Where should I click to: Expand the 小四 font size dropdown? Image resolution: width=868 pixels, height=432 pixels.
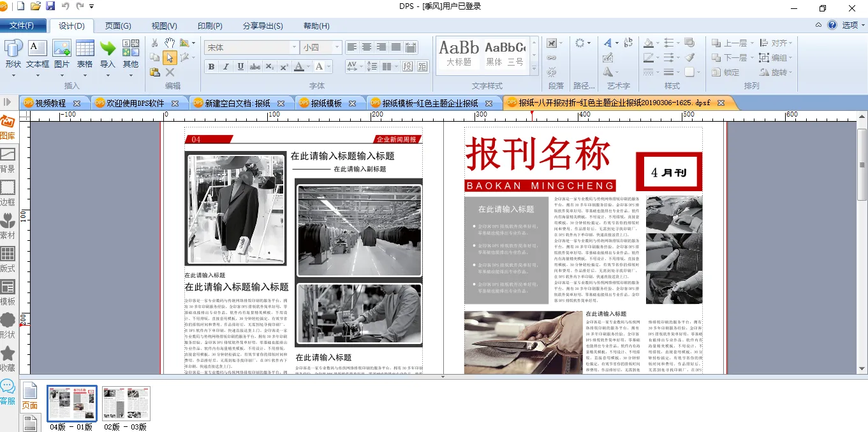[336, 47]
